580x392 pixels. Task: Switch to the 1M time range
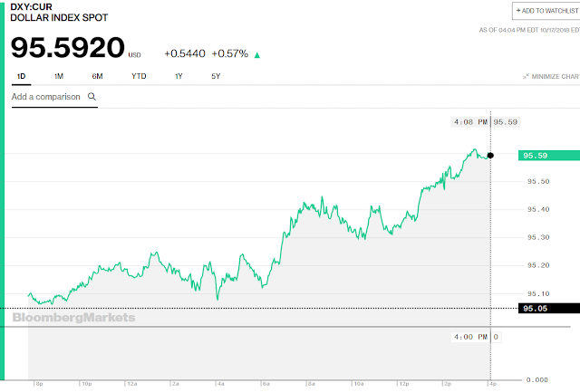[x=59, y=76]
